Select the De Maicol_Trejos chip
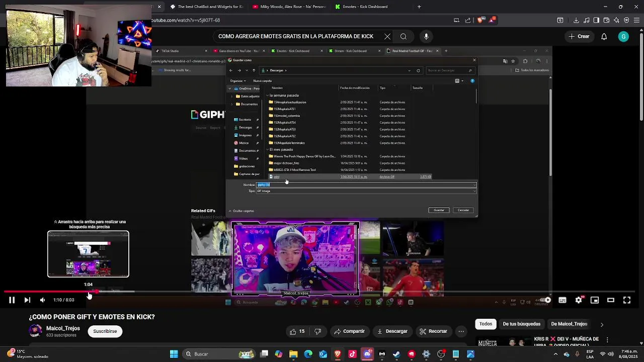This screenshot has width=644, height=362. pyautogui.click(x=569, y=324)
